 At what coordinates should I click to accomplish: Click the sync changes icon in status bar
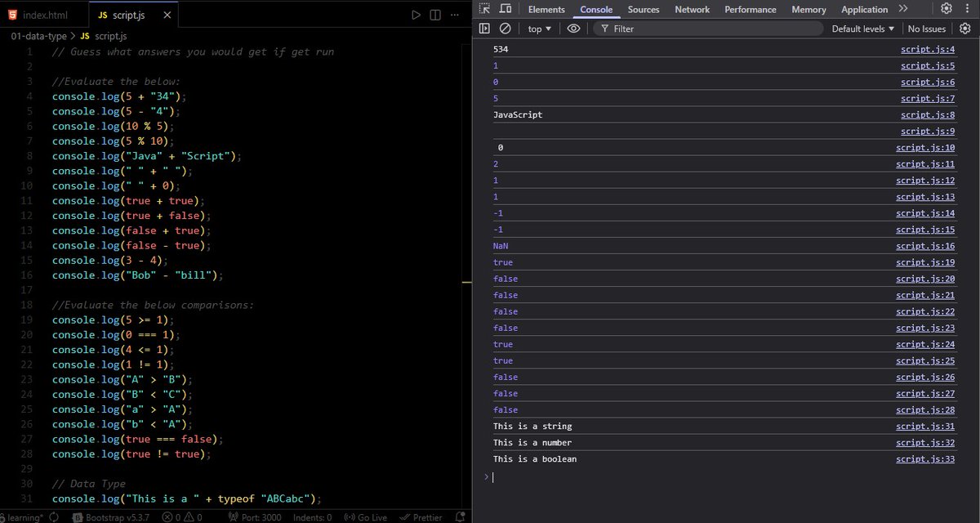(54, 517)
